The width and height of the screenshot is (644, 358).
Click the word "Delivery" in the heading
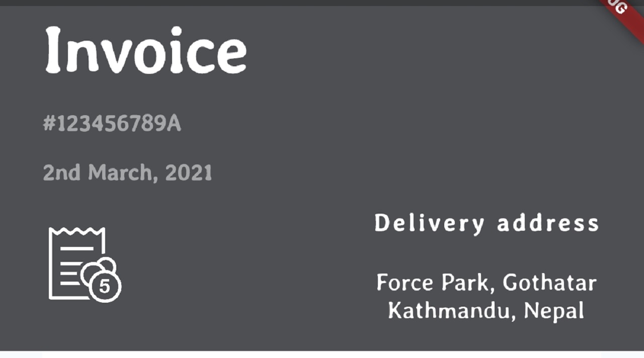[429, 223]
